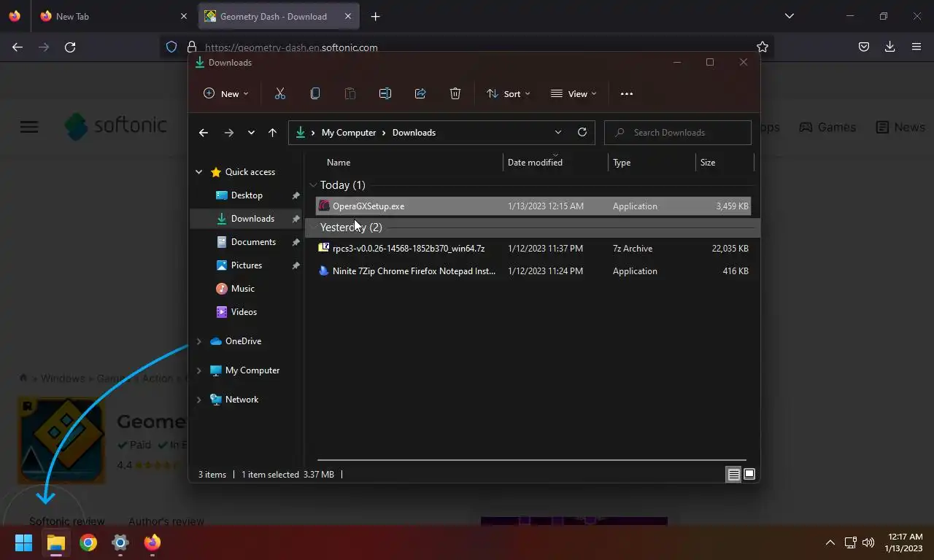Expand the OneDrive tree node
The height and width of the screenshot is (560, 934).
[x=198, y=341]
